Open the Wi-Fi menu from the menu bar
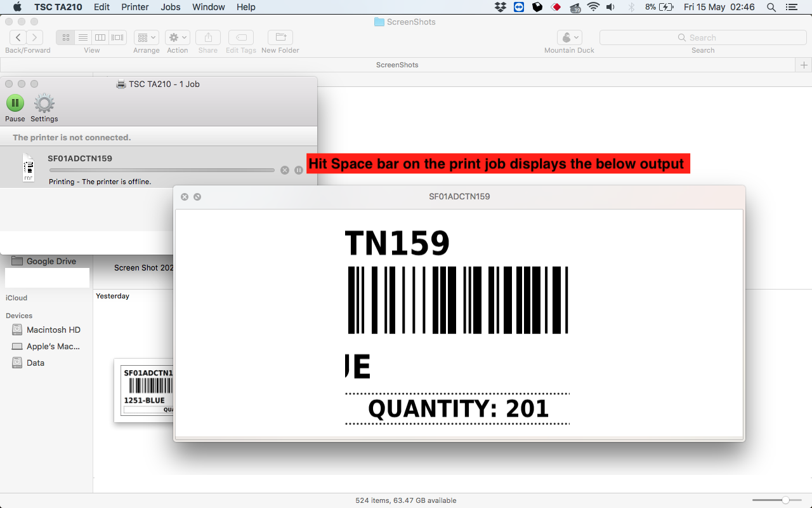 pyautogui.click(x=593, y=7)
